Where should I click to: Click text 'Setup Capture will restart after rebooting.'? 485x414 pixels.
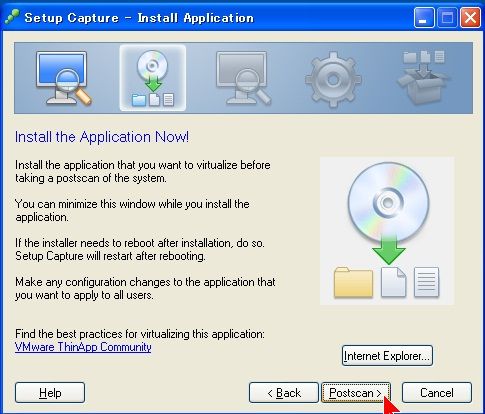pyautogui.click(x=110, y=256)
